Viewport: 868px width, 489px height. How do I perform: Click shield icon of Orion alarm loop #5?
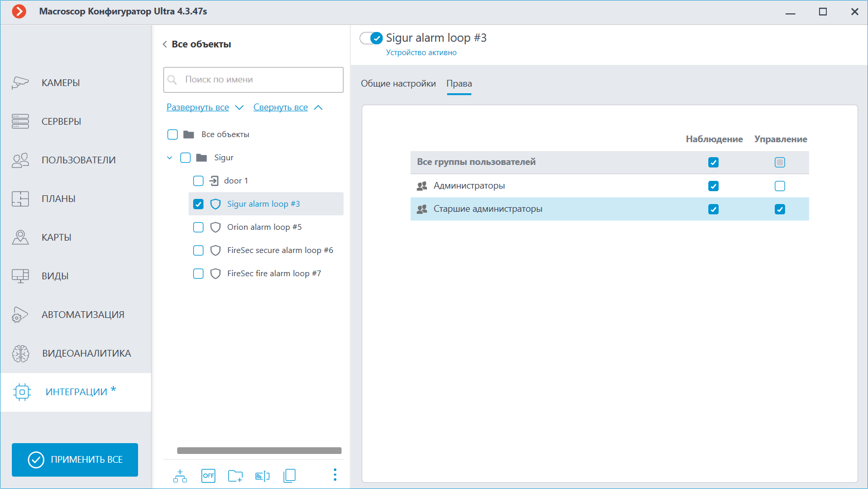[216, 227]
